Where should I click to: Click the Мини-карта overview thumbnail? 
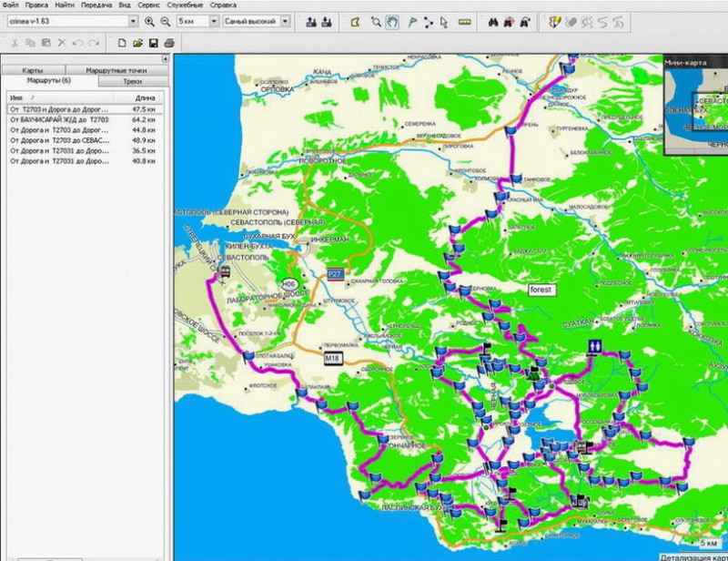[x=697, y=107]
